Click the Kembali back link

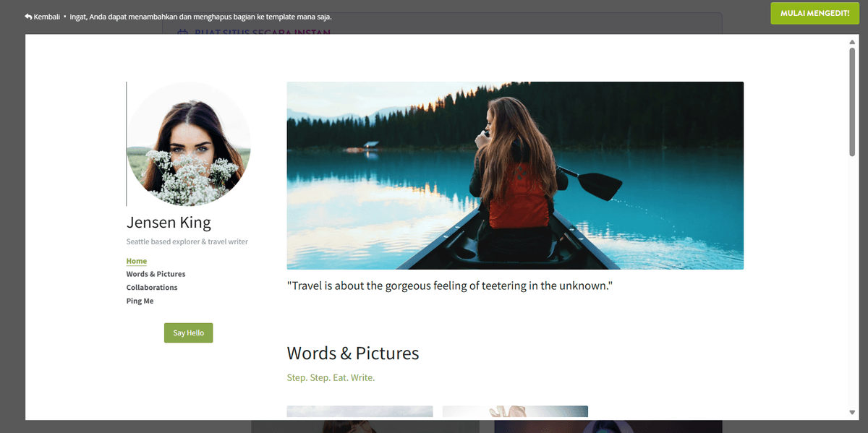coord(42,17)
